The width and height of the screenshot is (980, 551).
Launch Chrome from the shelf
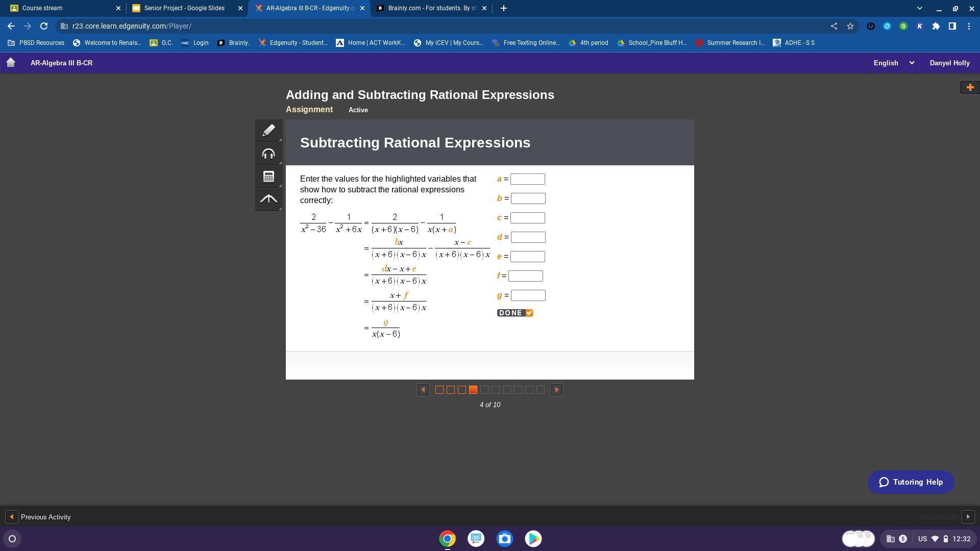pyautogui.click(x=447, y=538)
